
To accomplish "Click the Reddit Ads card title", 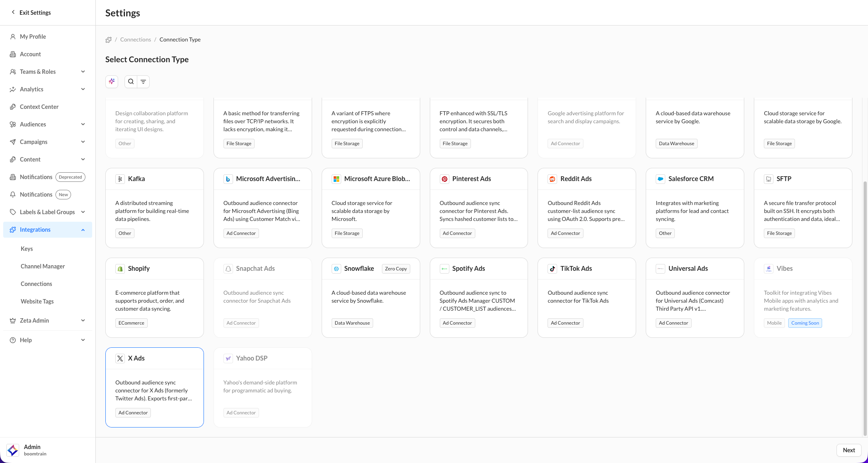I will tap(576, 179).
